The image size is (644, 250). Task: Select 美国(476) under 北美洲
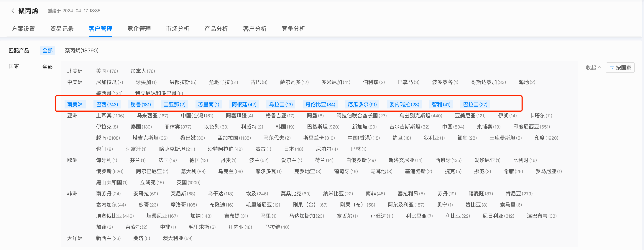coord(107,71)
